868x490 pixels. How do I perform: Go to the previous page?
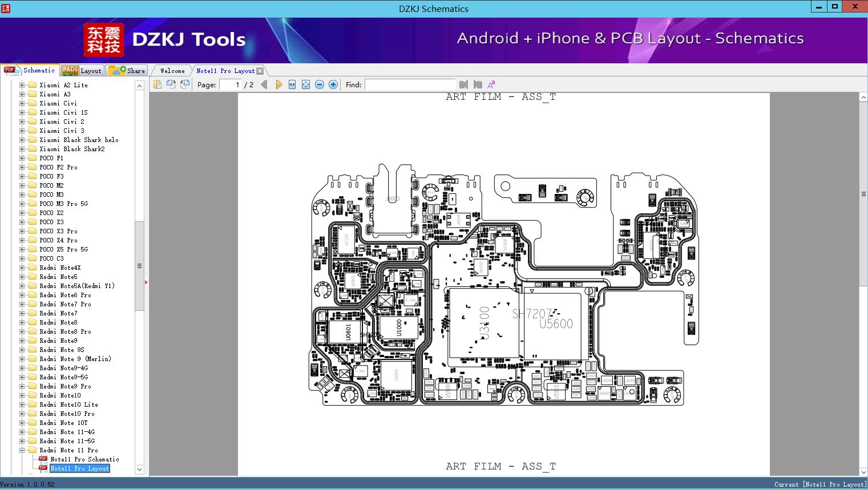click(264, 84)
